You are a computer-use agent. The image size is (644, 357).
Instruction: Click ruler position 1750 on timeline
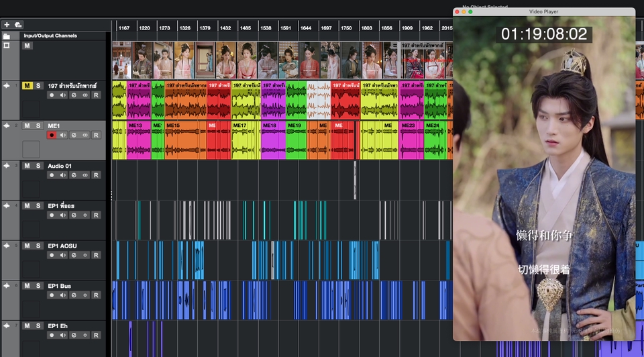pyautogui.click(x=346, y=28)
